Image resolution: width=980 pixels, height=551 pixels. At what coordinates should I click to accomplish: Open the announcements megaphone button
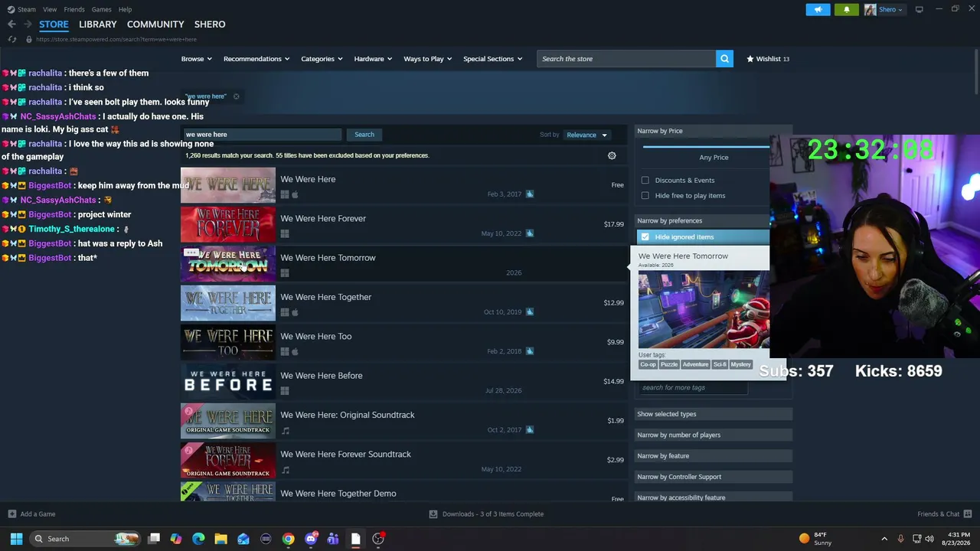(x=818, y=9)
